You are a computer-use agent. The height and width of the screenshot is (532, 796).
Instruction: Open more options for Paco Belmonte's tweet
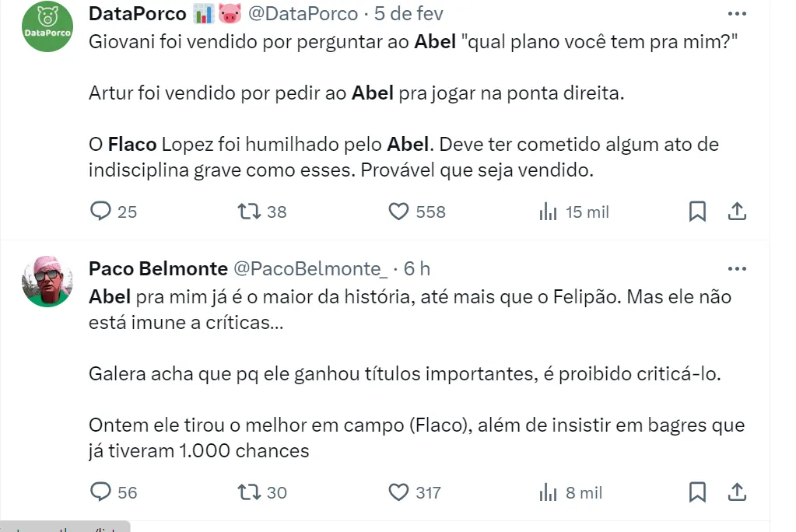coord(736,269)
